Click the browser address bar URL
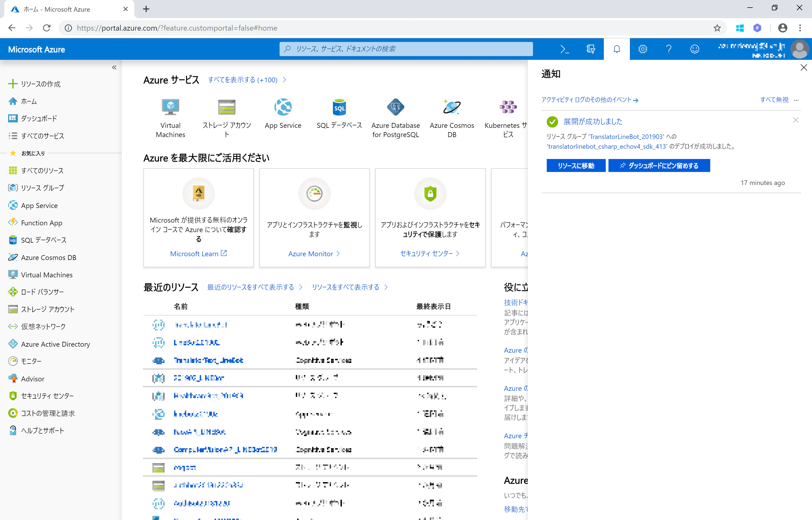This screenshot has width=812, height=520. tap(177, 28)
